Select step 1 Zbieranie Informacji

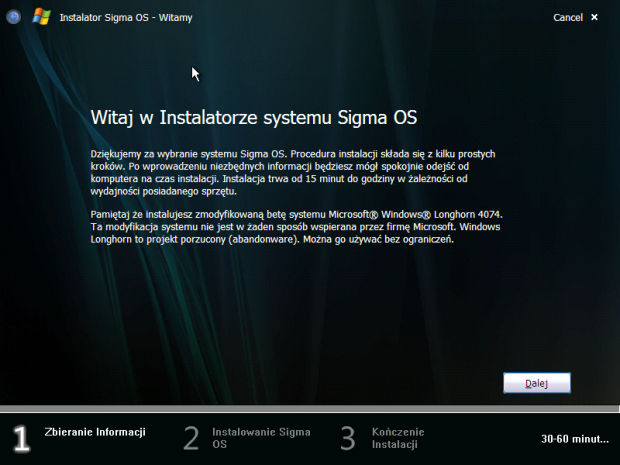pyautogui.click(x=80, y=438)
